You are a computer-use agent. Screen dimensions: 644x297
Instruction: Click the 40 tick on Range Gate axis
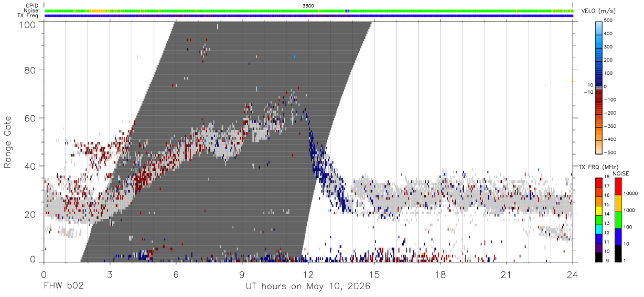coord(30,167)
